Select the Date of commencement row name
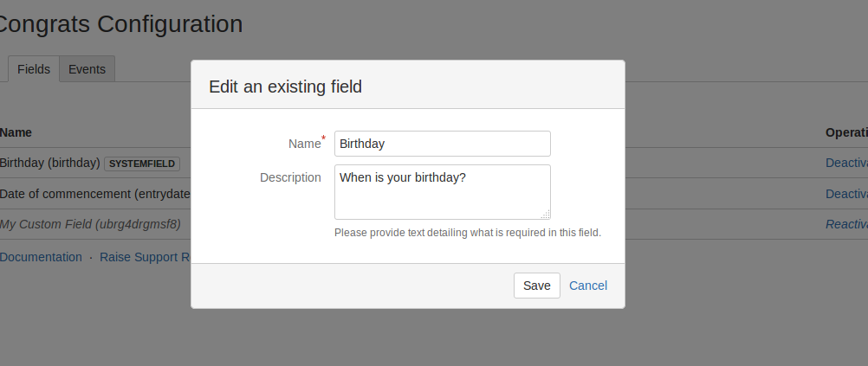Image resolution: width=868 pixels, height=366 pixels. point(94,194)
